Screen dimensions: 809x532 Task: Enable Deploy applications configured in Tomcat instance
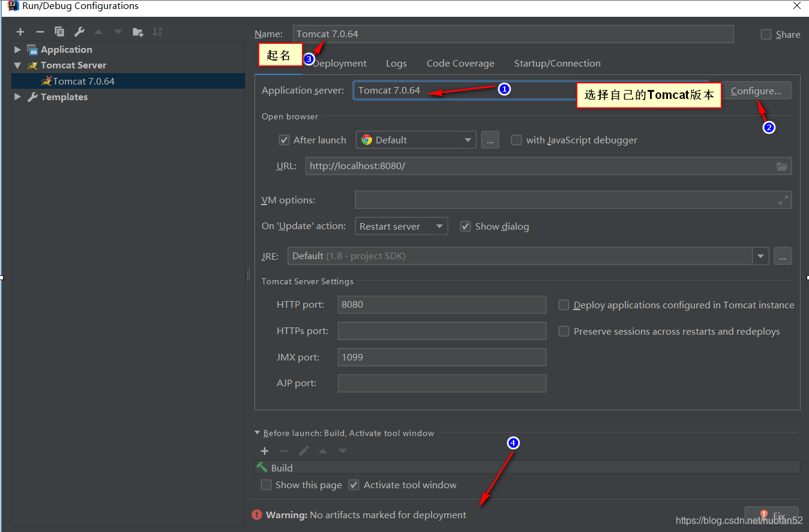tap(564, 305)
